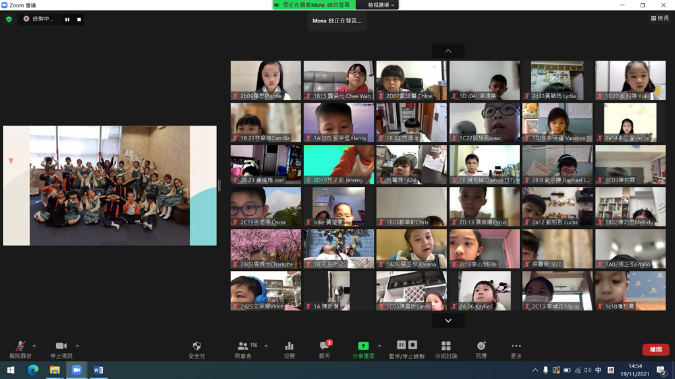
Task: Expand audio options arrow beside microphone
Action: pos(34,346)
